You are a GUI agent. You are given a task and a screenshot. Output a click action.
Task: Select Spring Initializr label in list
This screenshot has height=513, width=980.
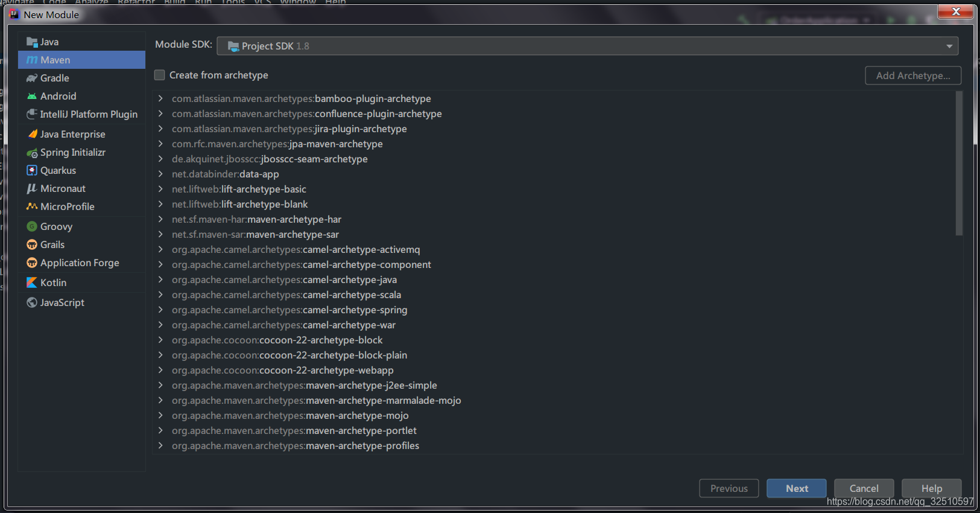(x=73, y=152)
